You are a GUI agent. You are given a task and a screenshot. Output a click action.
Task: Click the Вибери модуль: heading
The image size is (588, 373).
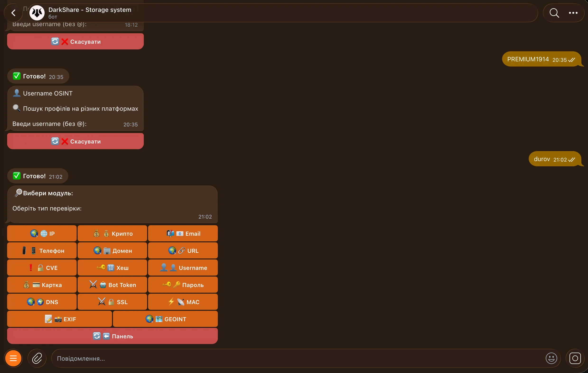pos(48,193)
